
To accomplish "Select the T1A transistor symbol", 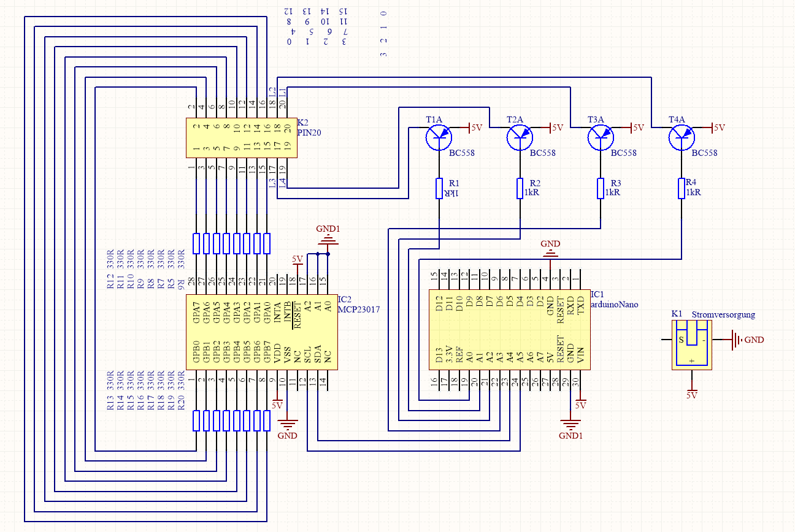I will 439,137.
